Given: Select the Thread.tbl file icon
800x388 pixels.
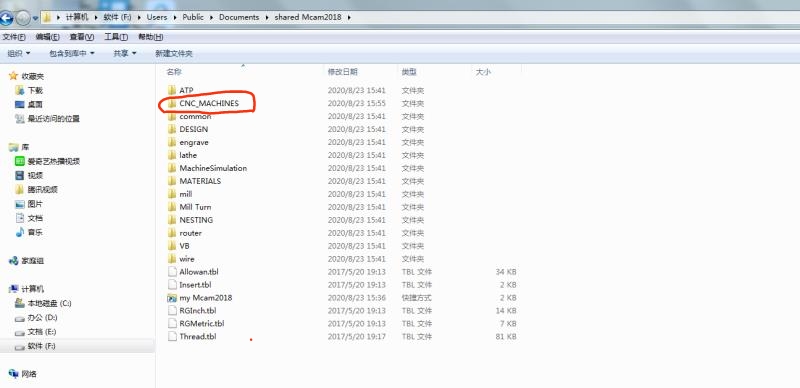Looking at the screenshot, I should pyautogui.click(x=172, y=336).
